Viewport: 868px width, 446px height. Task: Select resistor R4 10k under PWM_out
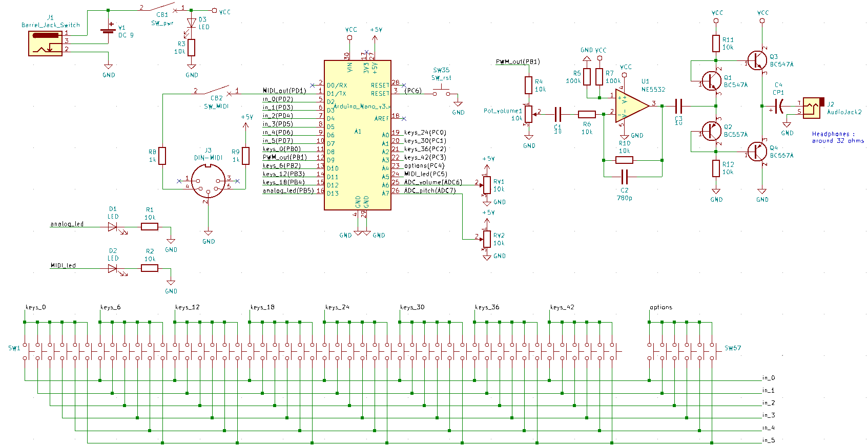pyautogui.click(x=529, y=85)
